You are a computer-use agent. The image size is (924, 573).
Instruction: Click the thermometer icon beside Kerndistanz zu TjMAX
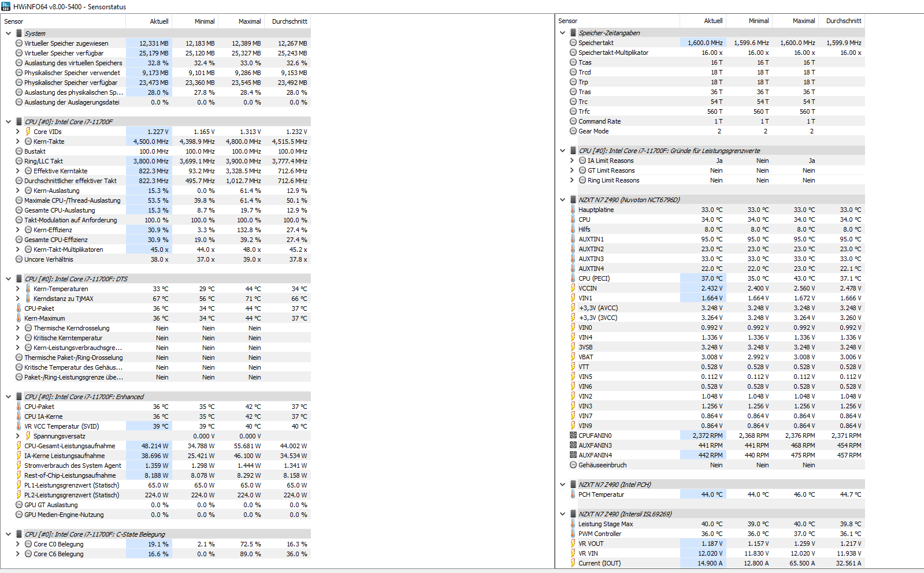pyautogui.click(x=28, y=299)
